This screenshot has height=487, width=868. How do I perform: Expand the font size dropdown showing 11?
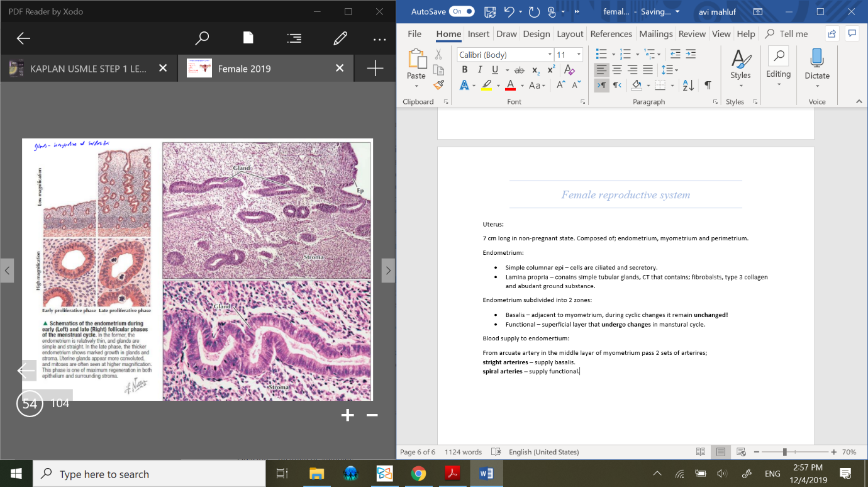click(x=579, y=55)
